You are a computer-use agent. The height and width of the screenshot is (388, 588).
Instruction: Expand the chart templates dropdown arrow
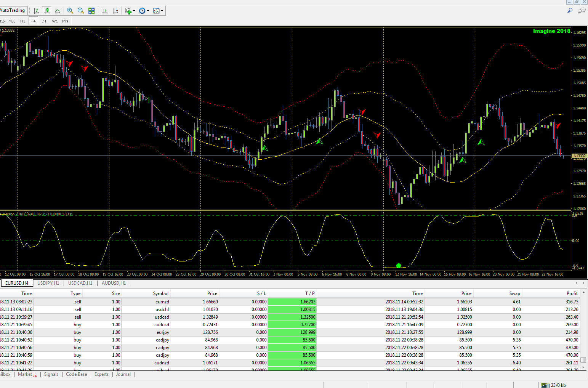(162, 11)
